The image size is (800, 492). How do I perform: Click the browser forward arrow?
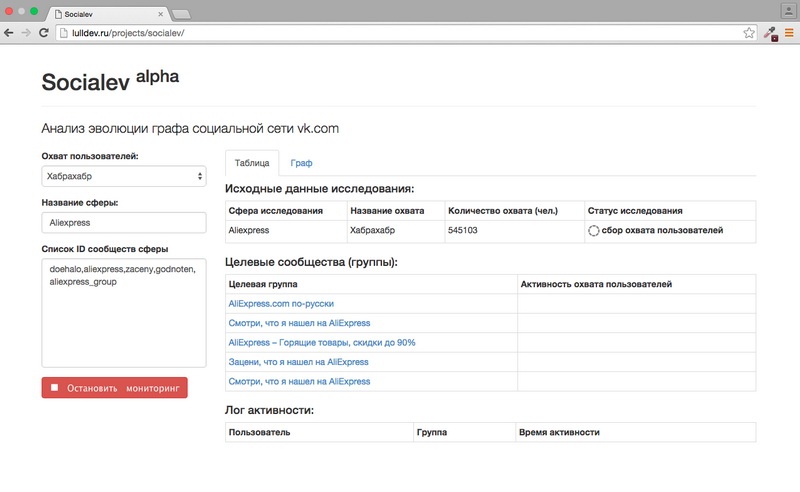(26, 33)
